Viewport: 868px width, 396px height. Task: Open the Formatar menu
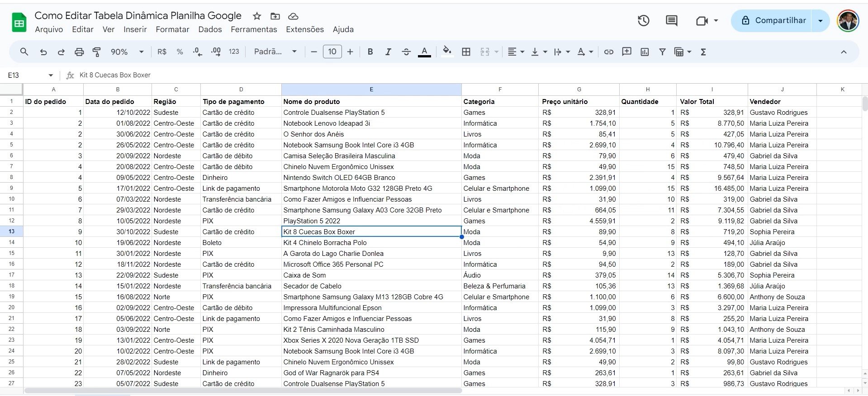pyautogui.click(x=172, y=29)
